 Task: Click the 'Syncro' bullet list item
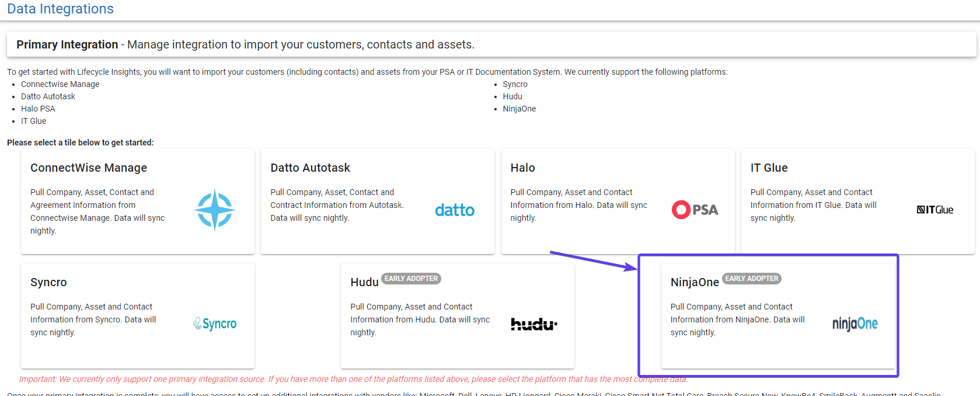click(x=515, y=84)
